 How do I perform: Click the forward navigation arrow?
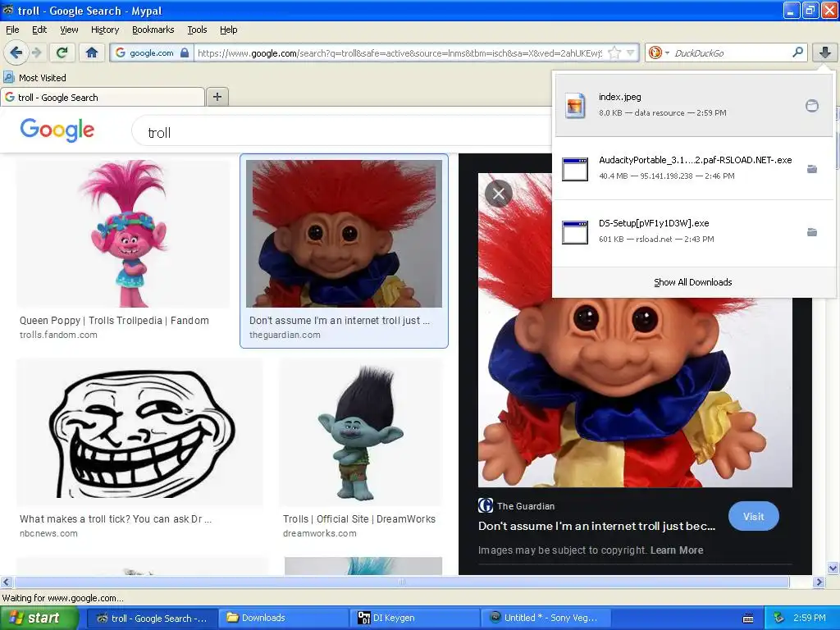[36, 52]
